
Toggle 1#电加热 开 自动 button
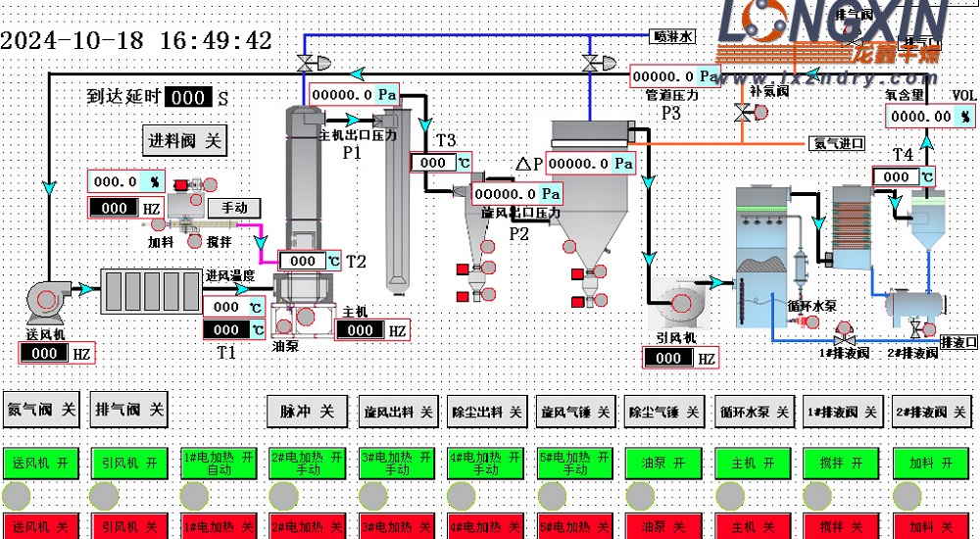click(219, 464)
